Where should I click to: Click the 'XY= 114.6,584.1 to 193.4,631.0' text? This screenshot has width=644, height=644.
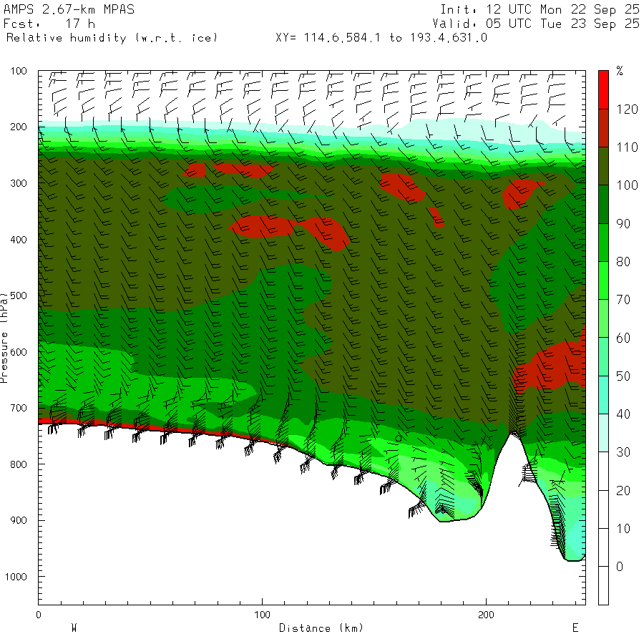[381, 38]
